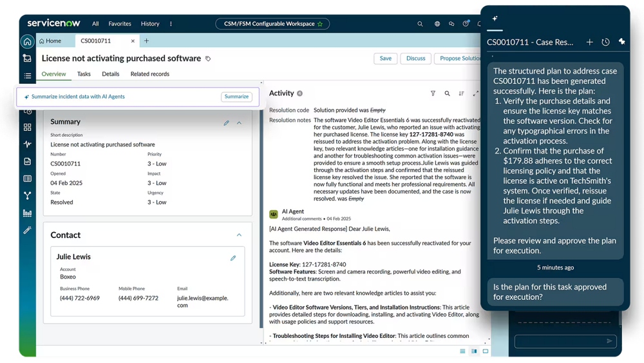
Task: Click into the assistant message input field
Action: coord(565,341)
